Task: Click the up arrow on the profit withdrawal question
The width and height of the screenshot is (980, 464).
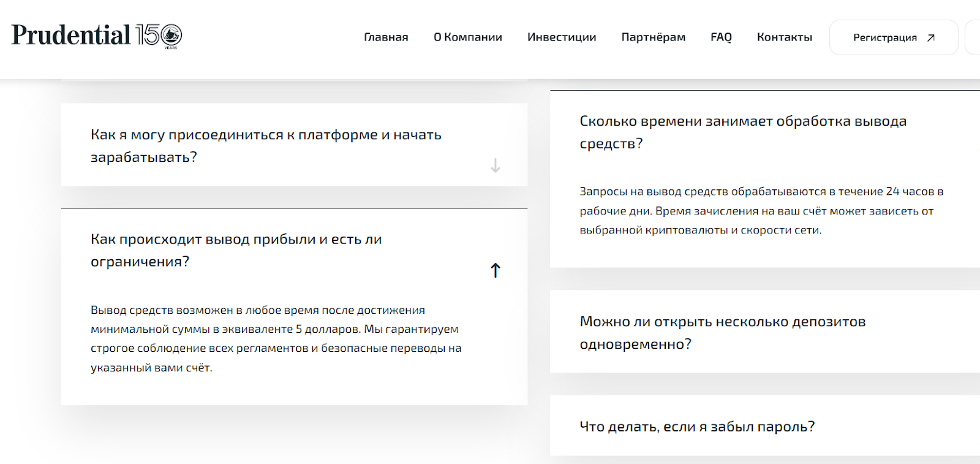Action: pyautogui.click(x=496, y=270)
